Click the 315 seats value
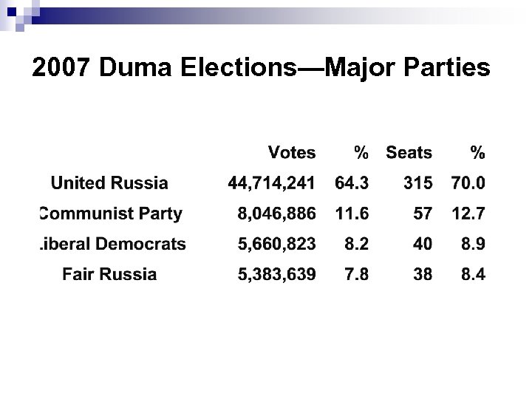The width and height of the screenshot is (532, 399). pyautogui.click(x=417, y=183)
